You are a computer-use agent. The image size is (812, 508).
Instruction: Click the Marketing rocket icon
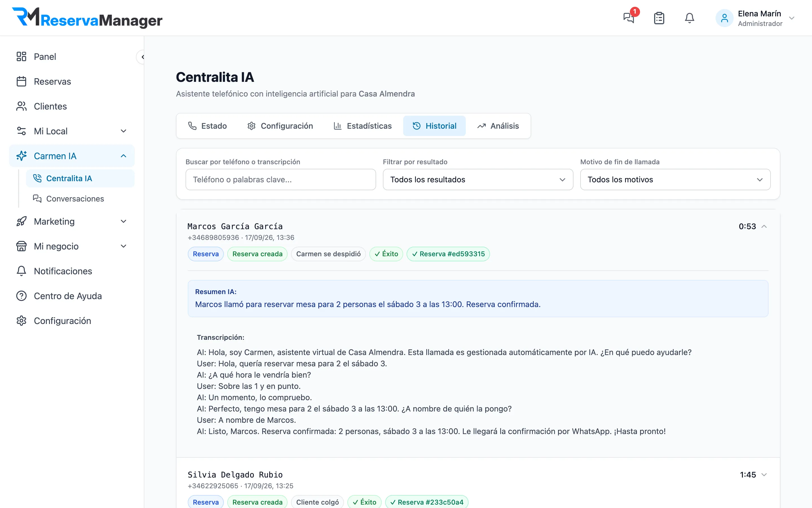tap(21, 222)
